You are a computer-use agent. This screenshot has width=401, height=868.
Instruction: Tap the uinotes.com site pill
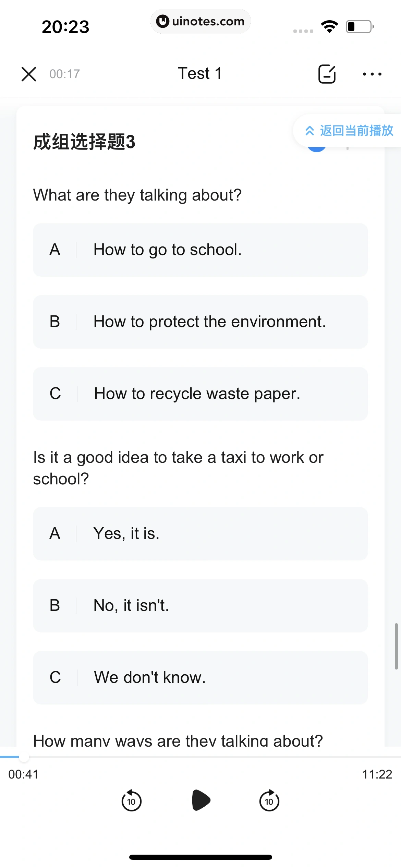[200, 21]
